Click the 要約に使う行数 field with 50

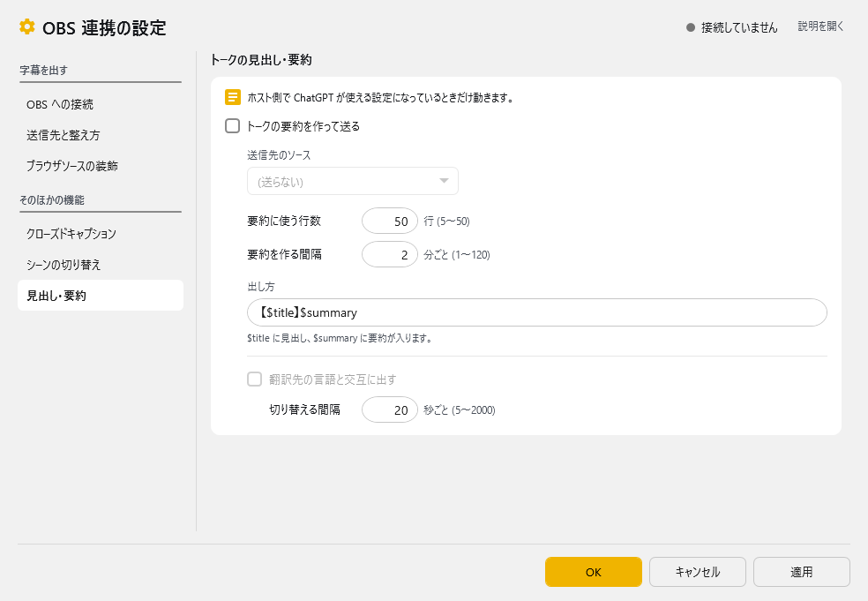click(390, 221)
